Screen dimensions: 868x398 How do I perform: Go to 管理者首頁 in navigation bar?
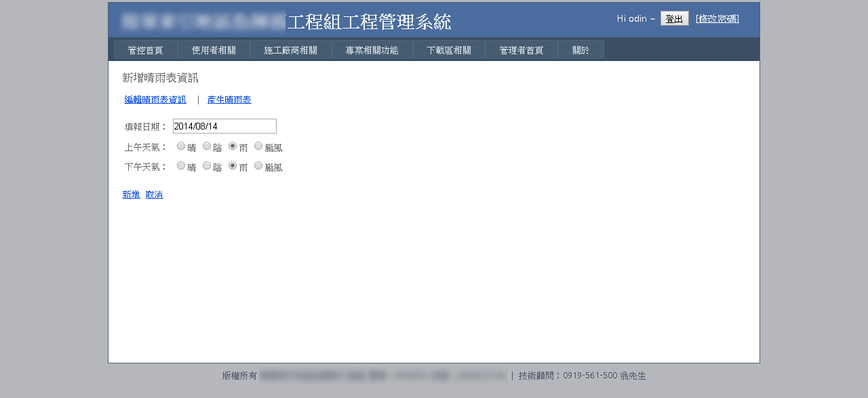point(521,50)
